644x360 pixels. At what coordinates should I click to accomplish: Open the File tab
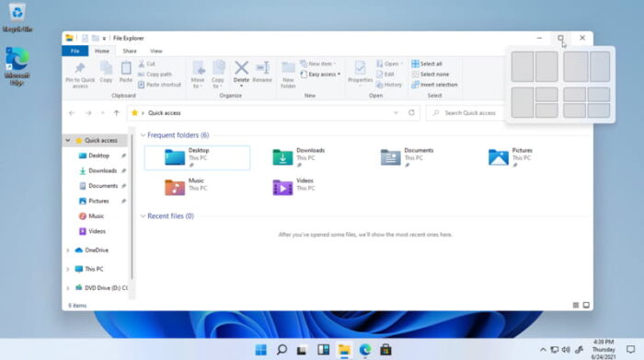tap(75, 51)
